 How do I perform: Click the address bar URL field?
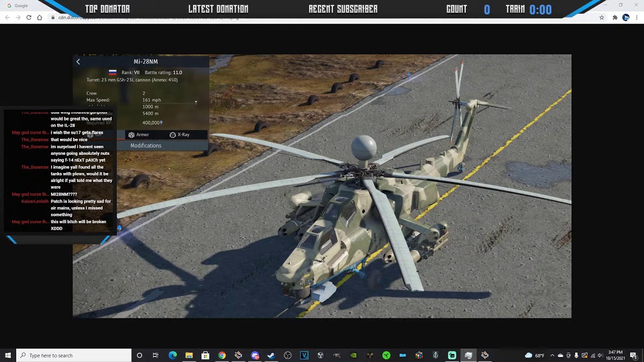click(322, 18)
